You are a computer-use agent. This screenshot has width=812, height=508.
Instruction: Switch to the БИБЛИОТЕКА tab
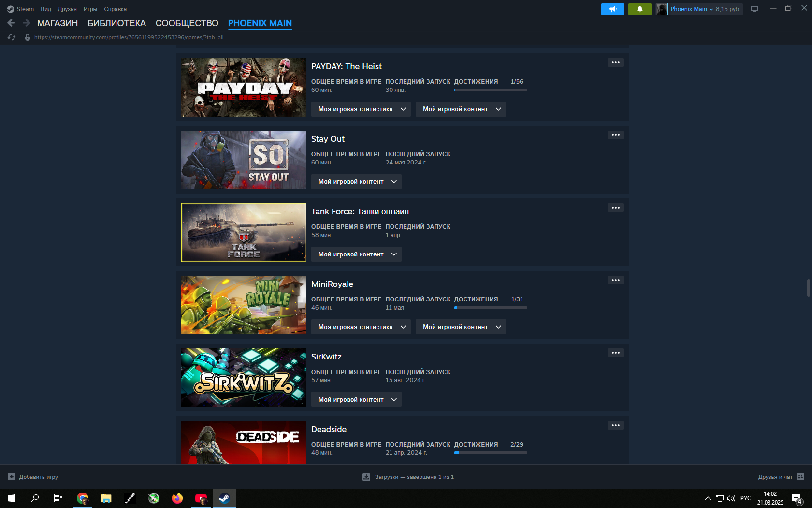(116, 23)
